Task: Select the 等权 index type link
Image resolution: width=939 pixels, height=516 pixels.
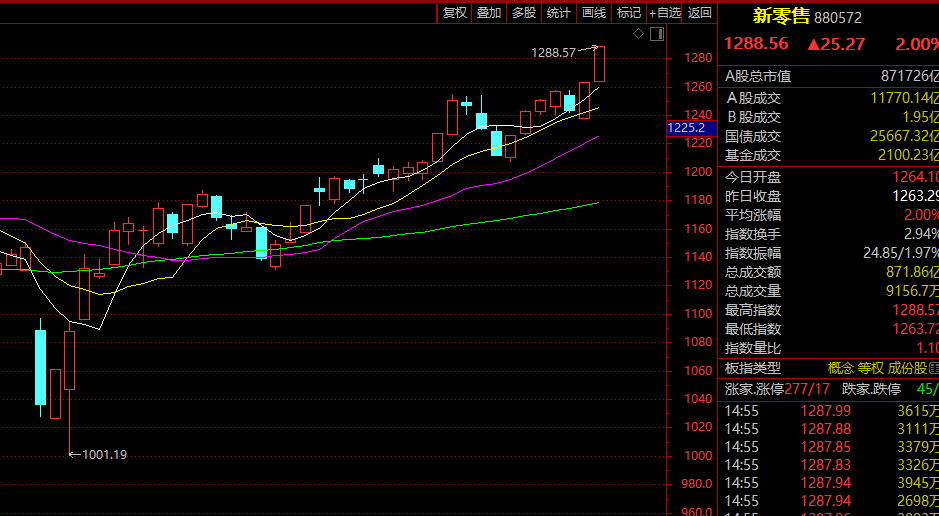Action: point(871,368)
